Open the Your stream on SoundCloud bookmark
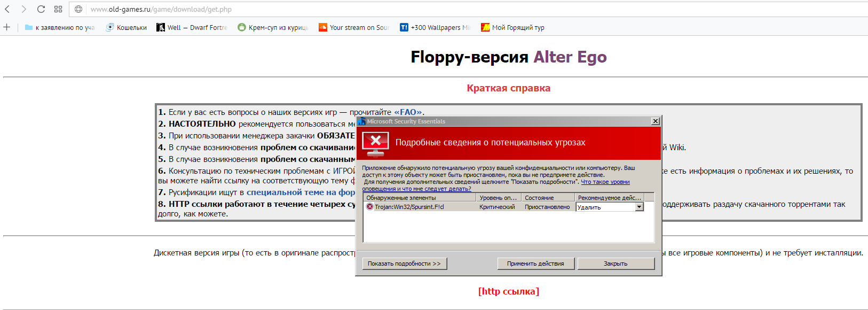Screen dimensions: 868x310 354,27
